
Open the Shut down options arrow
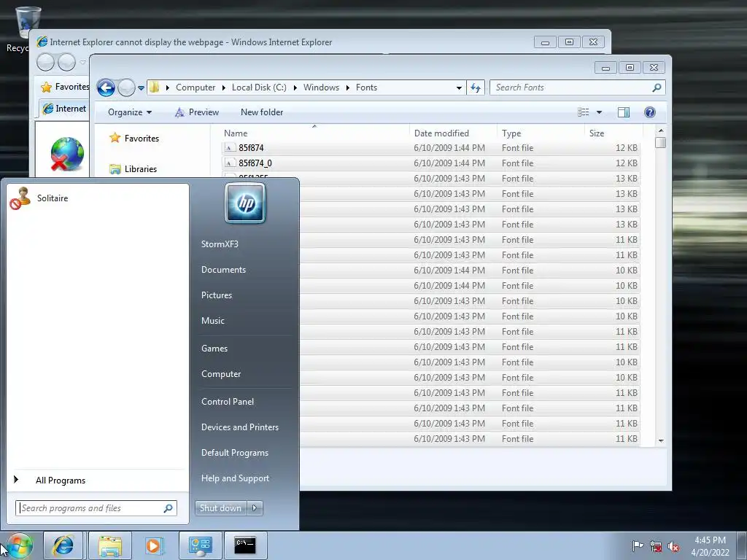(x=255, y=508)
